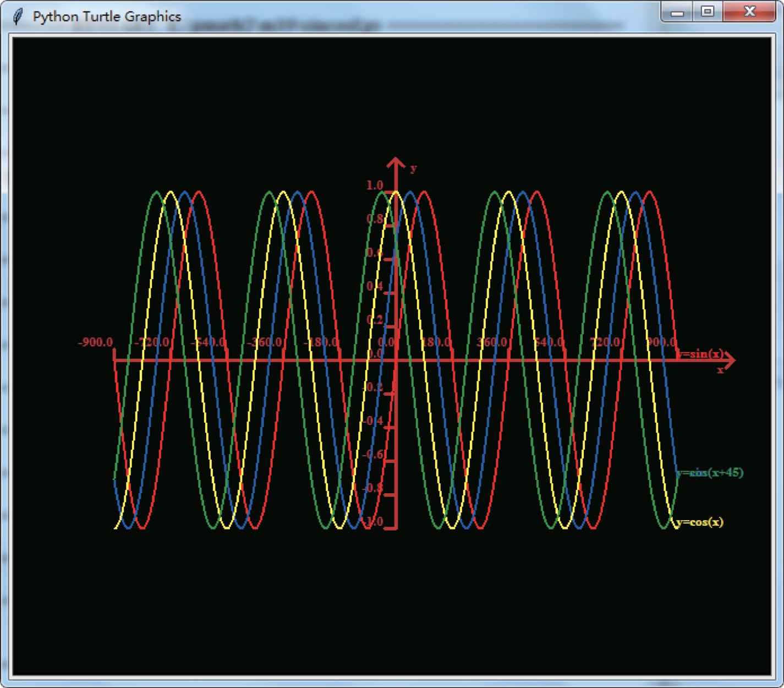Image resolution: width=784 pixels, height=688 pixels.
Task: Click the x axis name label
Action: (x=720, y=370)
